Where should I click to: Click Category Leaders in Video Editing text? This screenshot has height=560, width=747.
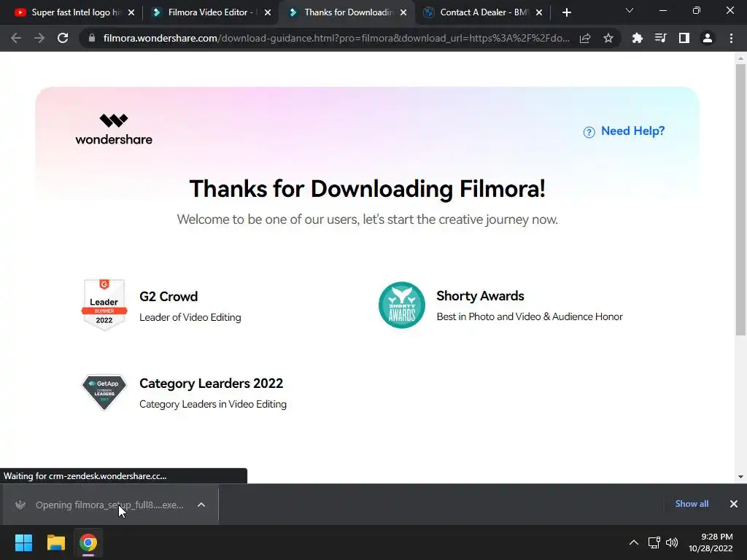coord(213,404)
